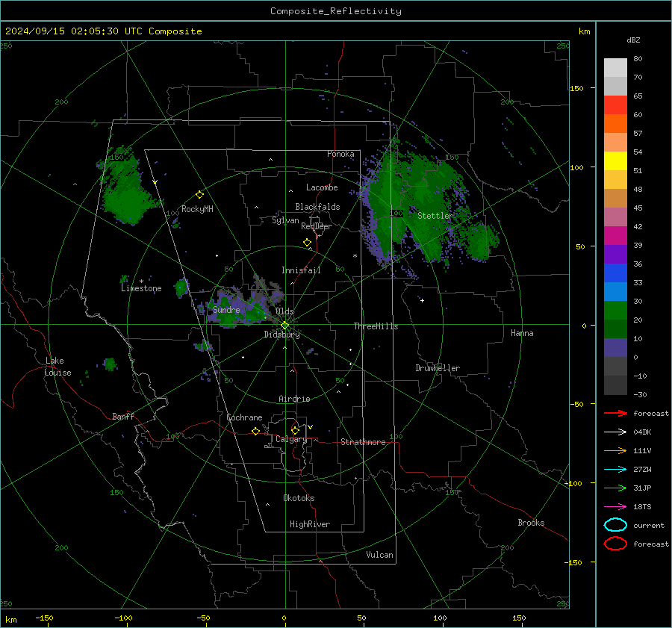Click the light gray 80-70 dBZ swatch

point(615,68)
